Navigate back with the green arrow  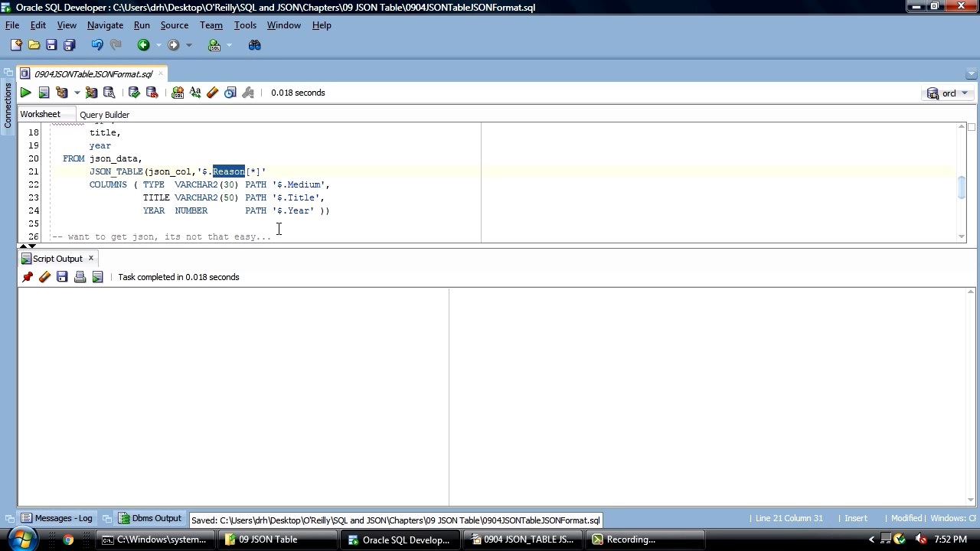pyautogui.click(x=143, y=45)
